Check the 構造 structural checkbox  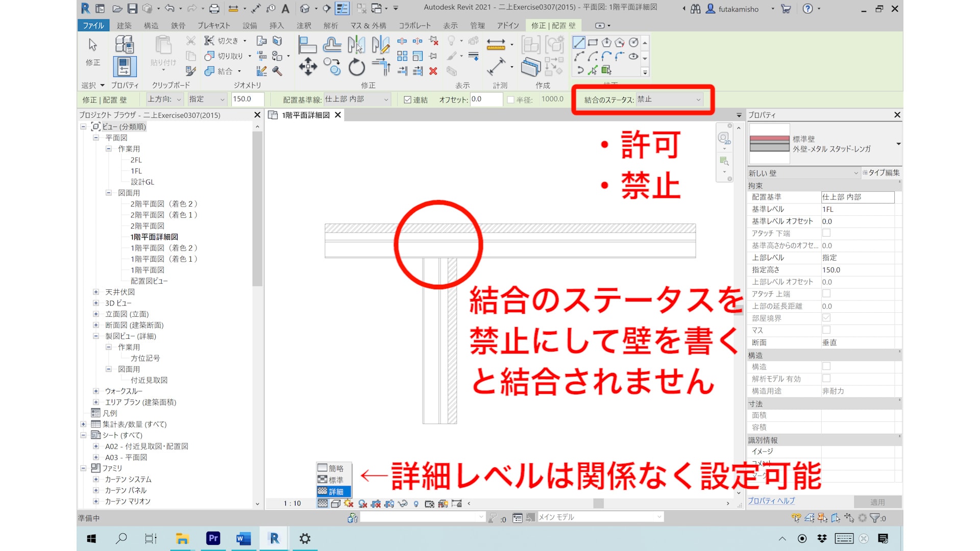tap(826, 366)
